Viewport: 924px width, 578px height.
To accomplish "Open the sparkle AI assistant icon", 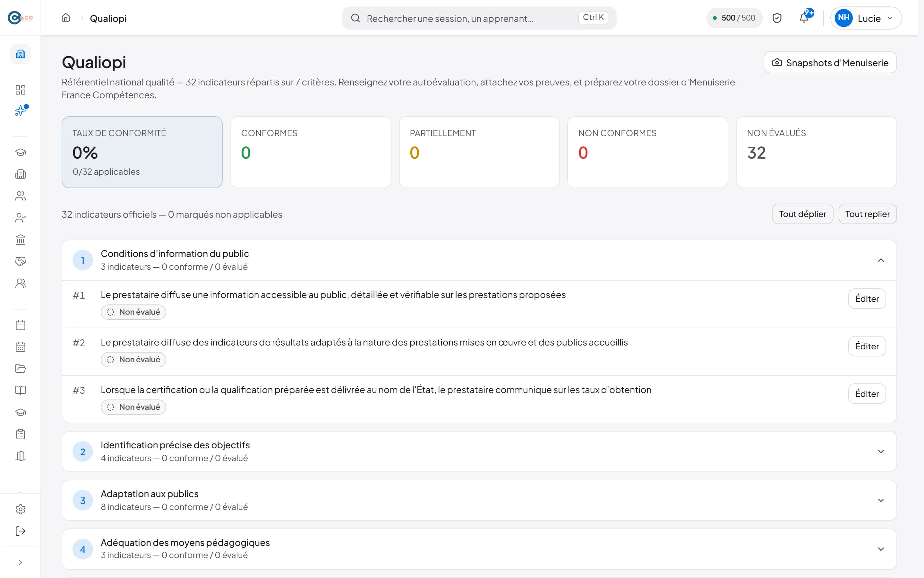I will (x=21, y=111).
